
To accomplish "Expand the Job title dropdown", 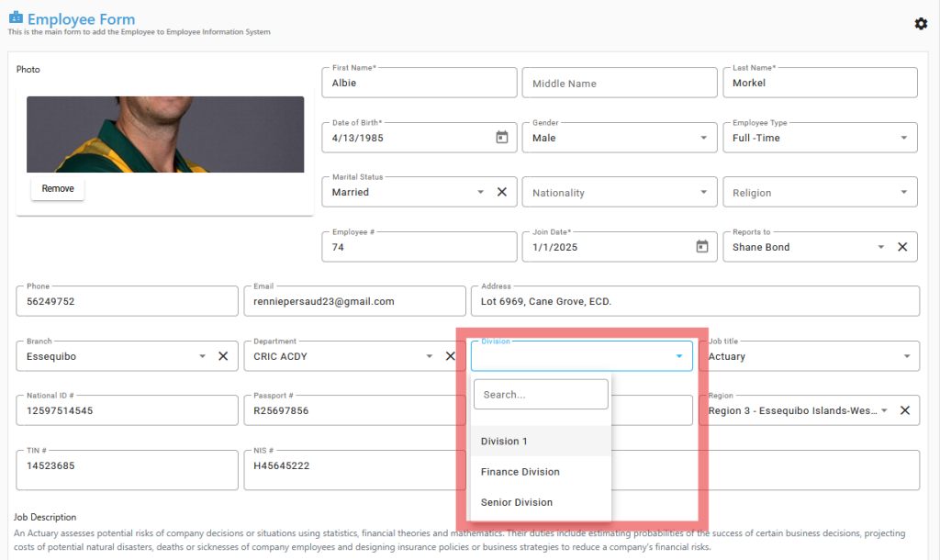I will [x=905, y=356].
